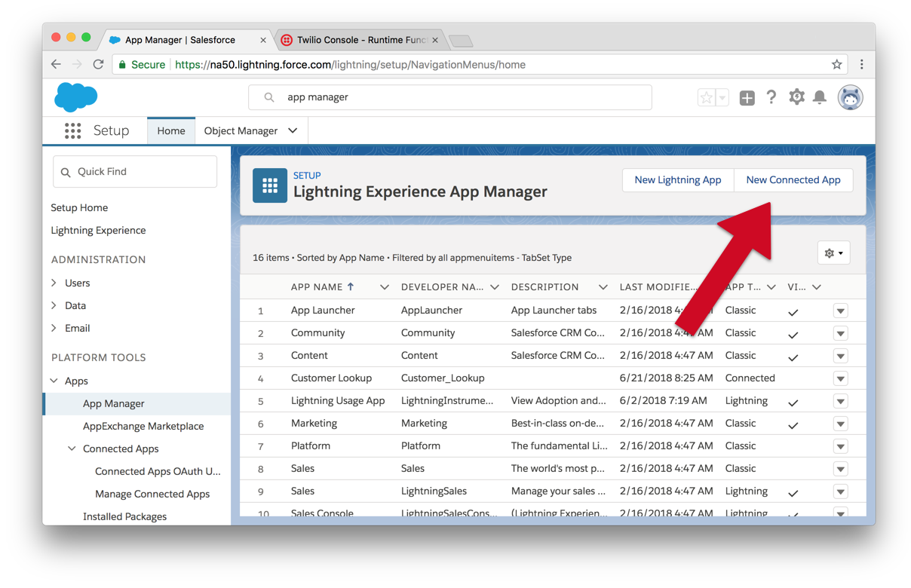The height and width of the screenshot is (588, 911).
Task: Expand the Users tree node
Action: tap(54, 283)
